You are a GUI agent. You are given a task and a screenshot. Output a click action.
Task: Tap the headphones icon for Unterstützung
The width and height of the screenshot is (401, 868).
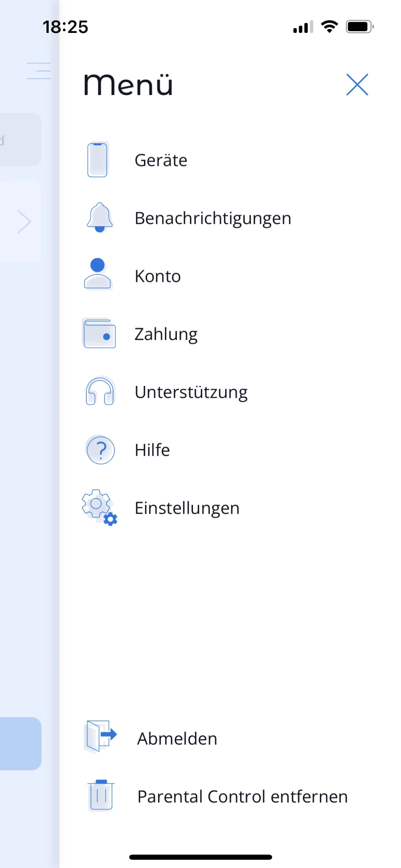point(100,392)
